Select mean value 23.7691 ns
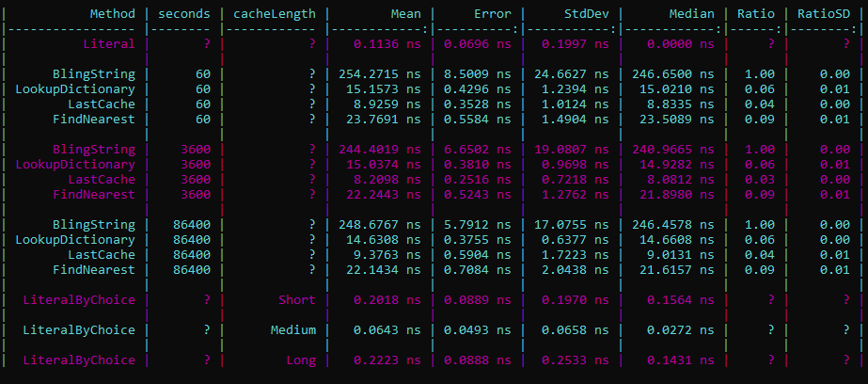Viewport: 868px width, 384px height. 384,119
